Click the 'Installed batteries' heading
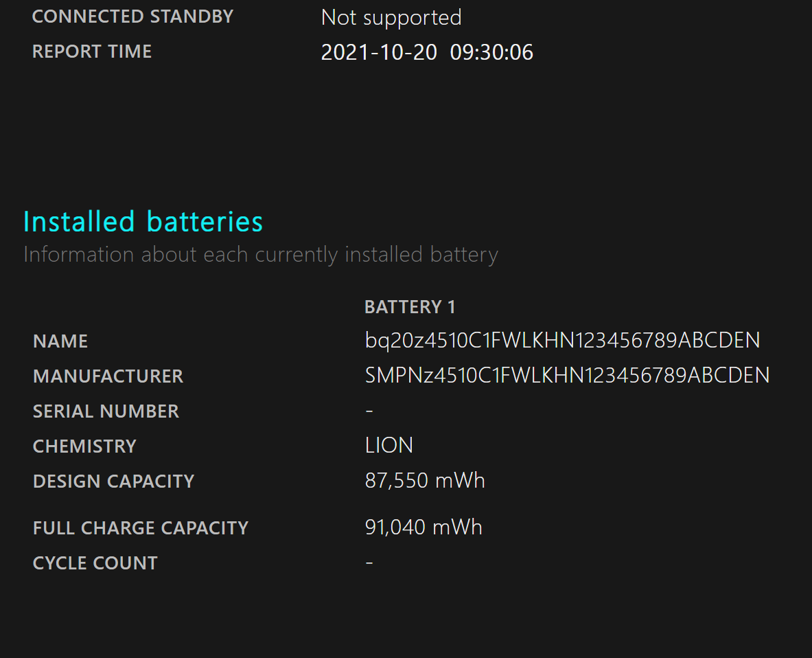This screenshot has height=658, width=812. (x=143, y=222)
